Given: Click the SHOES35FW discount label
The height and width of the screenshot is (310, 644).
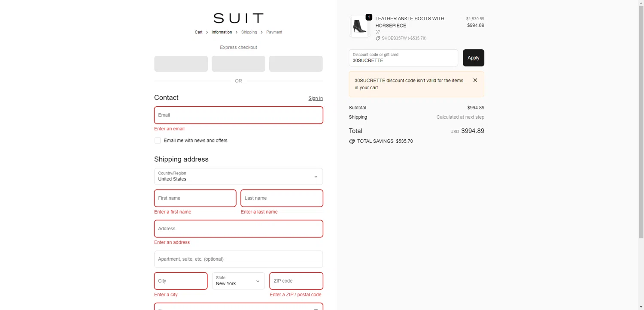Looking at the screenshot, I should tap(404, 38).
